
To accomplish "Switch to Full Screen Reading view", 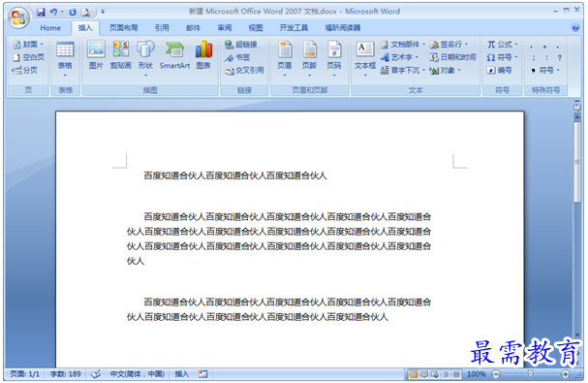I will (x=424, y=374).
